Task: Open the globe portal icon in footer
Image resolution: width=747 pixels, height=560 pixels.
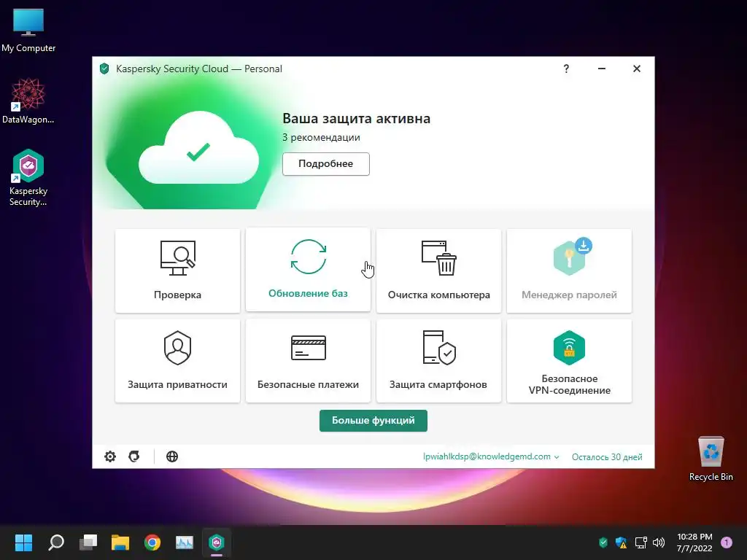Action: coord(172,456)
